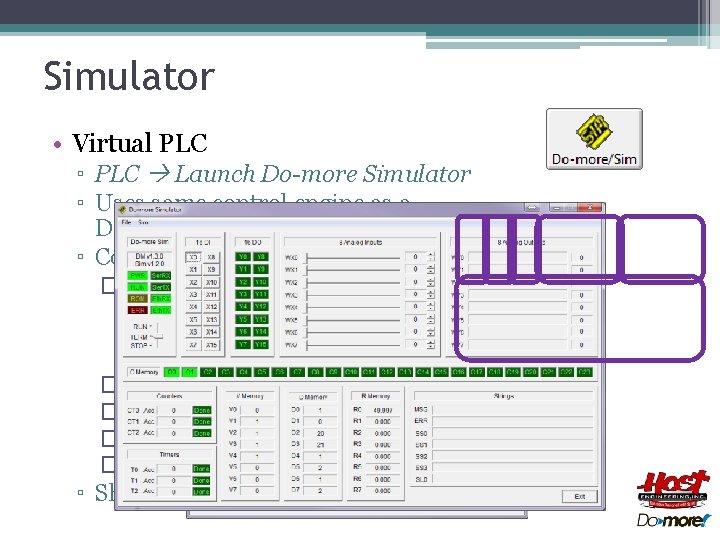
Task: Click the Y4 discrete output indicator
Action: click(x=243, y=307)
